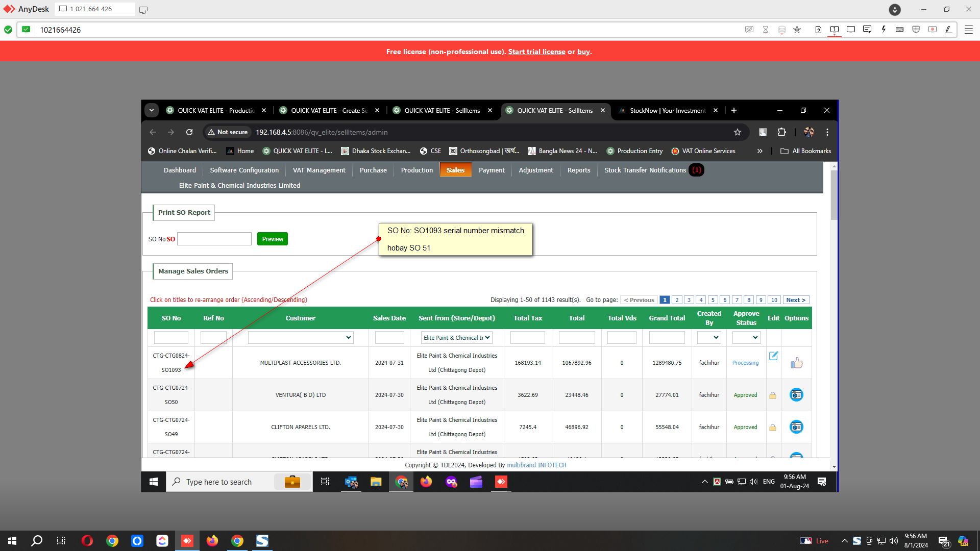
Task: Open the Sales menu
Action: [455, 170]
